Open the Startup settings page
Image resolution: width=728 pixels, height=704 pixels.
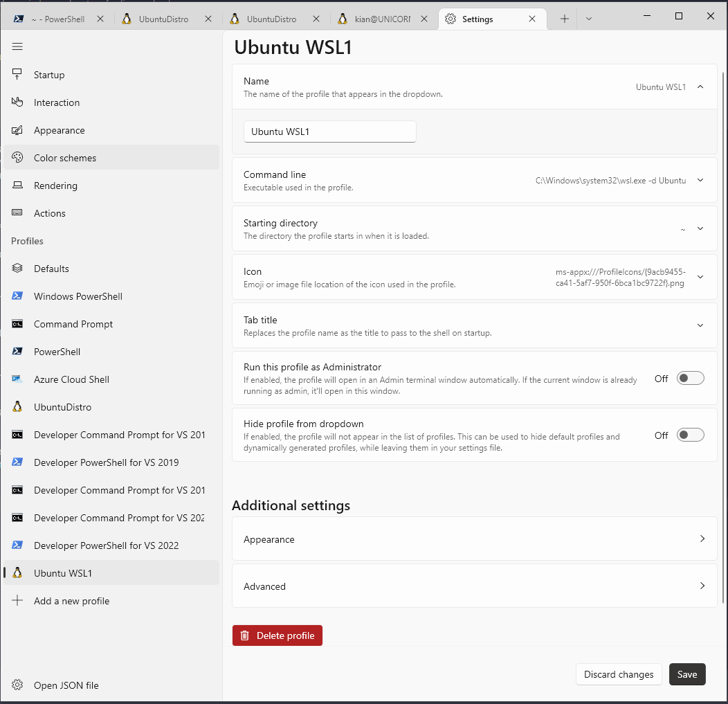[x=48, y=75]
